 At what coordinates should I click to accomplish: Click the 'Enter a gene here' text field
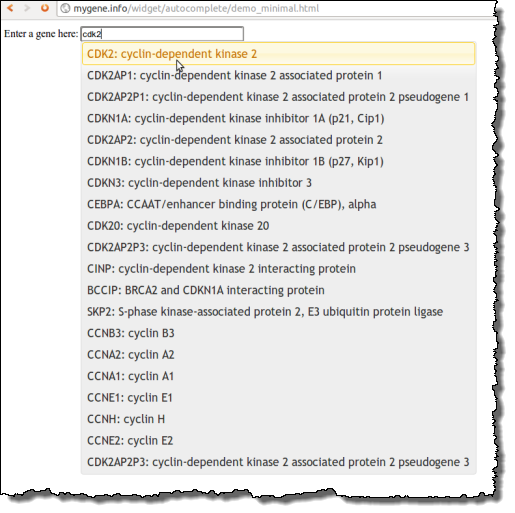pyautogui.click(x=162, y=34)
